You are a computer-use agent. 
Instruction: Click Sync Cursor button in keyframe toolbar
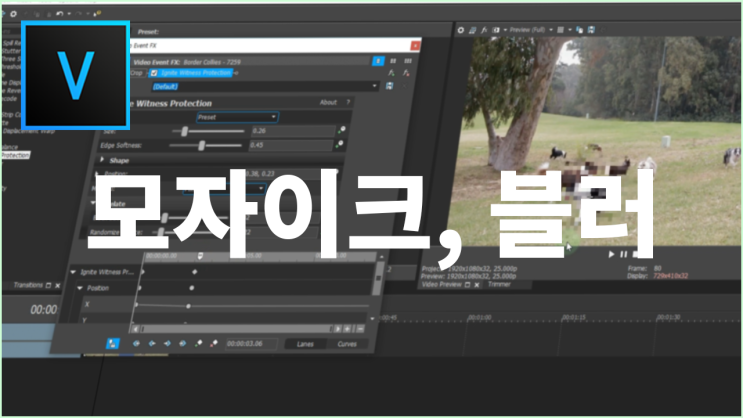(112, 344)
